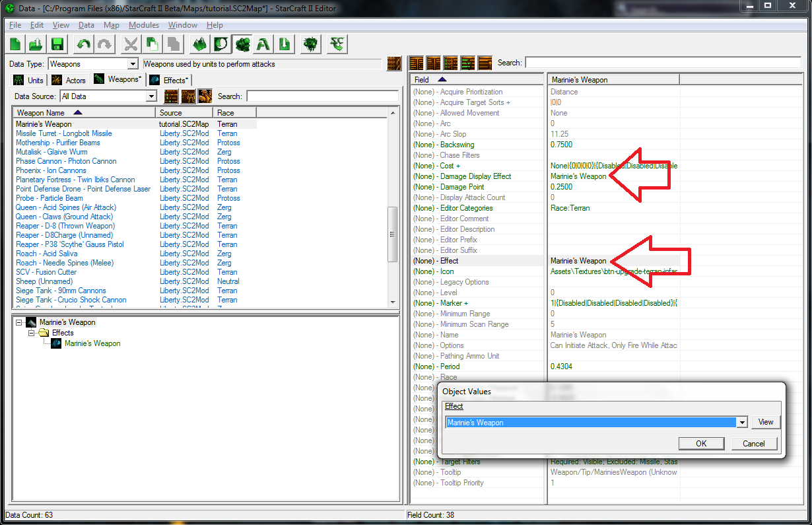Toggle fourth field view icon with green lines
Screen dimensions: 812x525
pos(468,63)
